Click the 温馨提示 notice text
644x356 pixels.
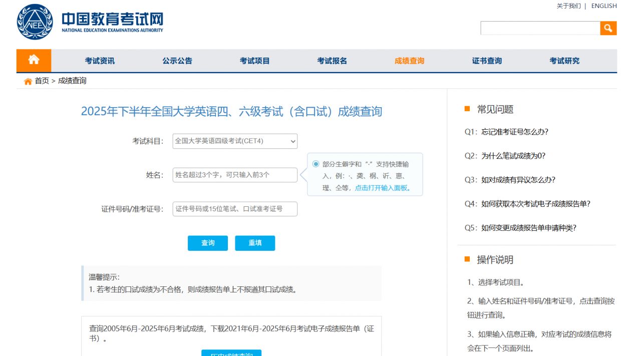(x=104, y=277)
